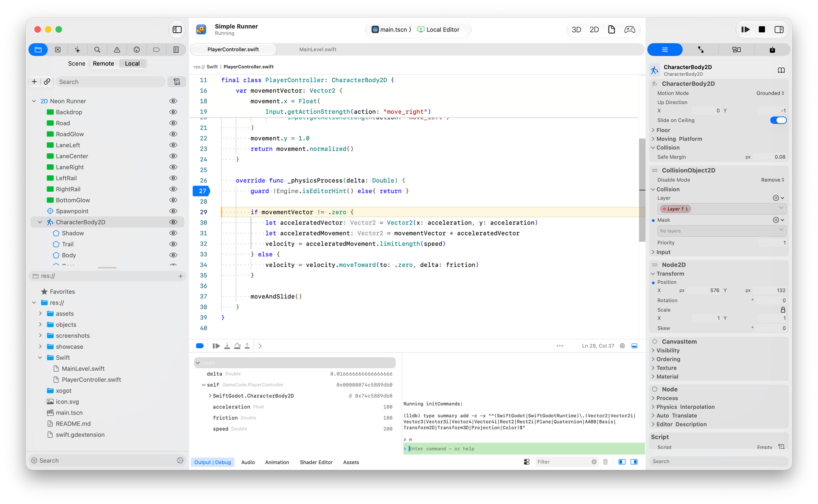Open the script document view icon

(x=611, y=29)
